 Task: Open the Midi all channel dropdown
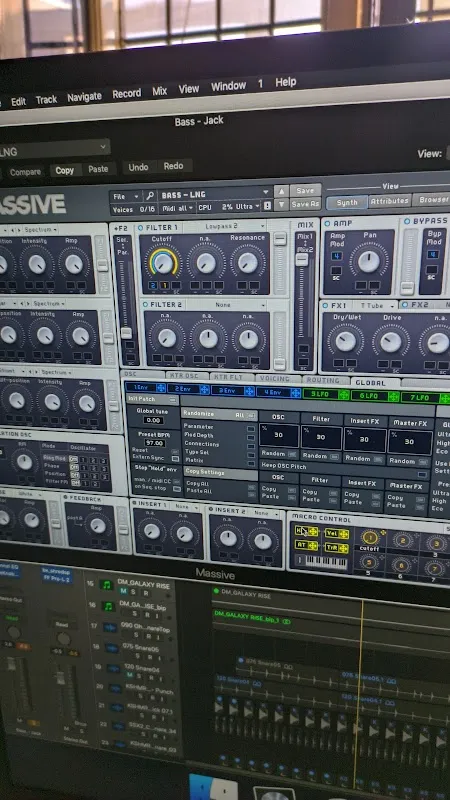coord(178,208)
